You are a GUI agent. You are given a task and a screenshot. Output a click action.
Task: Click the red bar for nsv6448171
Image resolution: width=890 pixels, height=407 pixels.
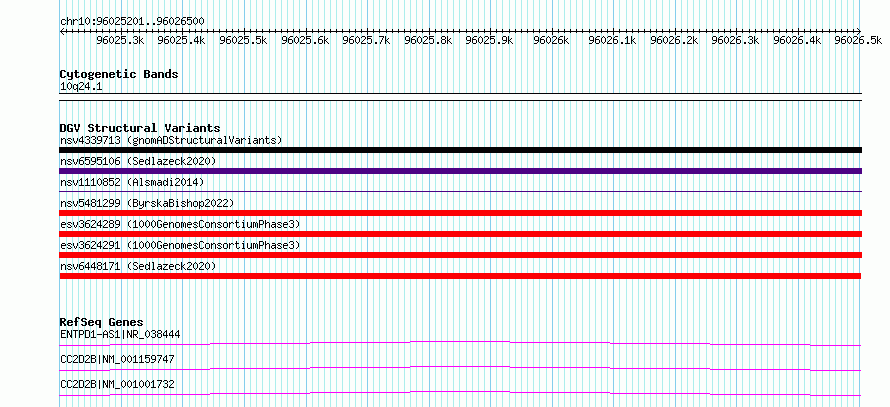461,276
